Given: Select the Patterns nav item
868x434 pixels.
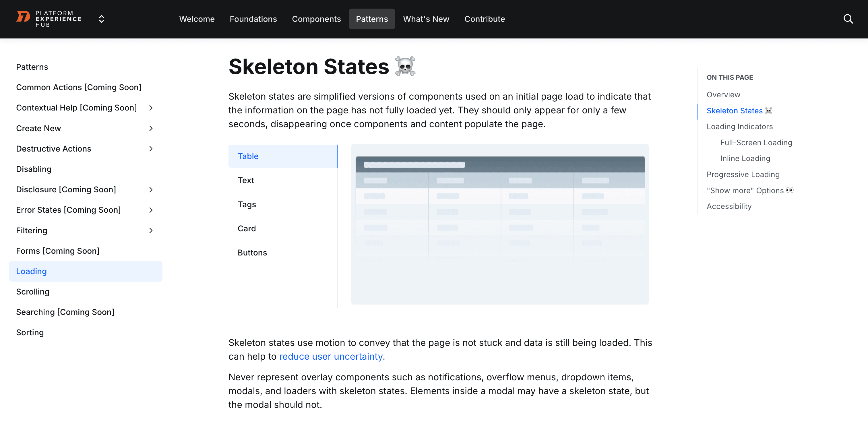Looking at the screenshot, I should [372, 19].
